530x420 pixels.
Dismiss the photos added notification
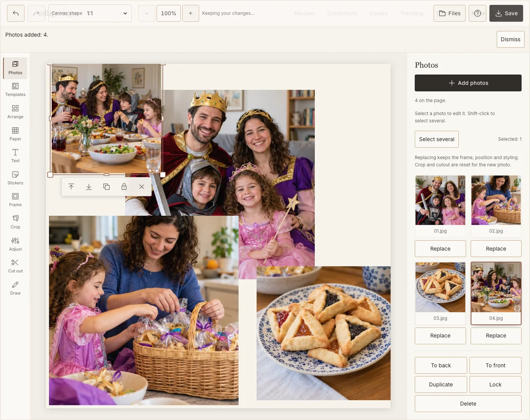pos(511,39)
